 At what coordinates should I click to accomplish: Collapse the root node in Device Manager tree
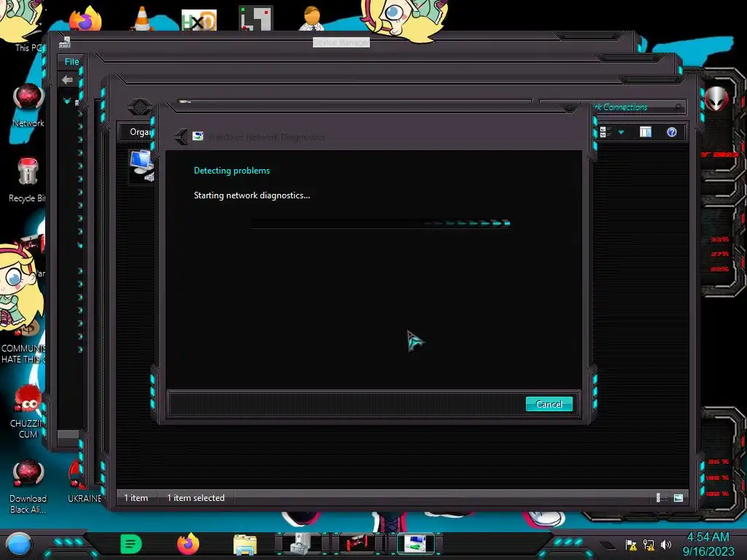point(66,101)
